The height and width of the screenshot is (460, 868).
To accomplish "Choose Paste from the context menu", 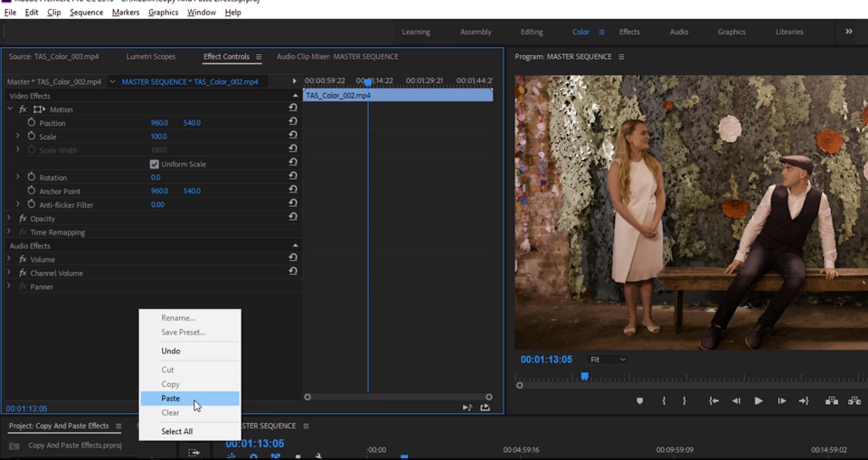I will coord(171,399).
